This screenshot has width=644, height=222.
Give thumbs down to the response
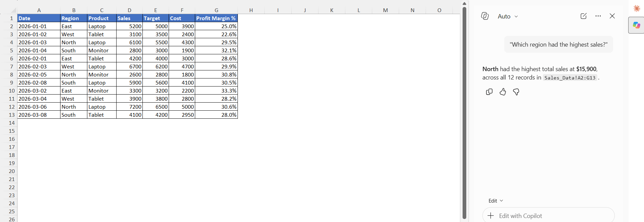point(516,92)
